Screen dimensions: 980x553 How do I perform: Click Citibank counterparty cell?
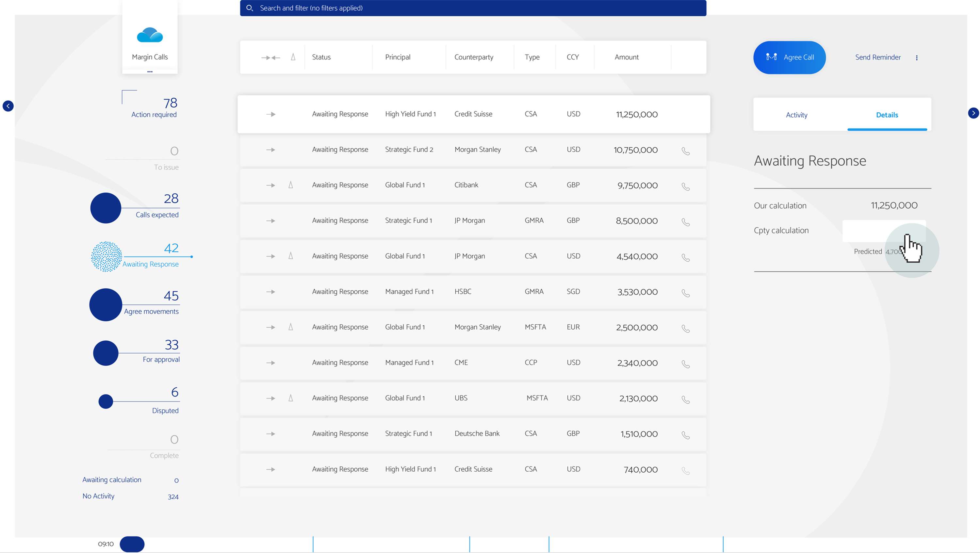pos(466,185)
